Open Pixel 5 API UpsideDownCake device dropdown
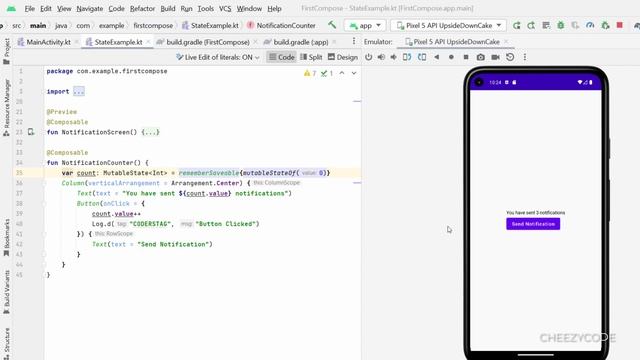Viewport: 640px width, 360px height. 448,25
